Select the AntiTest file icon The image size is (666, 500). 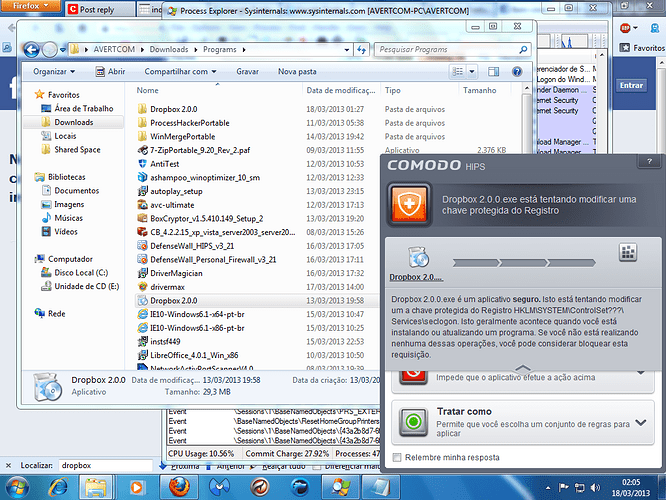(143, 164)
